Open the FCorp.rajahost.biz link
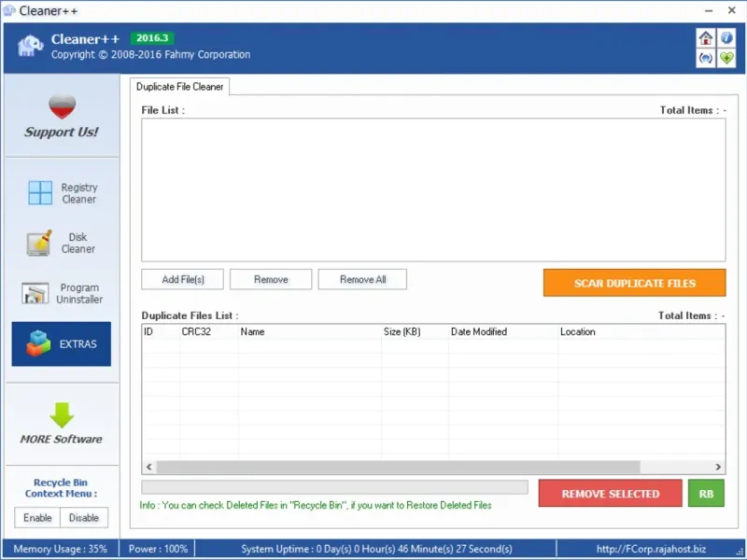This screenshot has height=560, width=747. coord(651,549)
